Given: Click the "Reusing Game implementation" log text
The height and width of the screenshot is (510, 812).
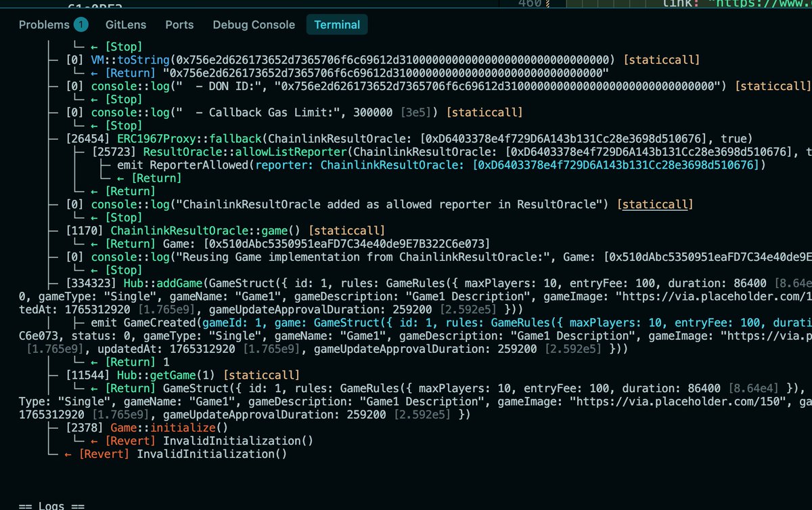Looking at the screenshot, I should click(x=366, y=257).
